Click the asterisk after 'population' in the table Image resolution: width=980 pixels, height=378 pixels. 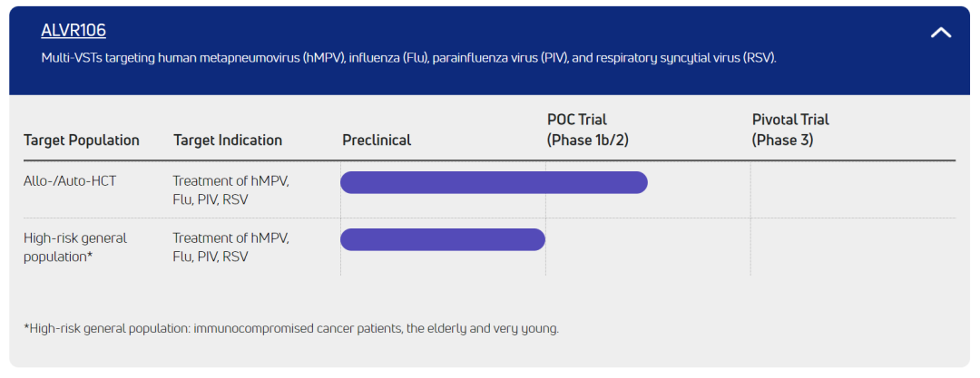[x=88, y=257]
